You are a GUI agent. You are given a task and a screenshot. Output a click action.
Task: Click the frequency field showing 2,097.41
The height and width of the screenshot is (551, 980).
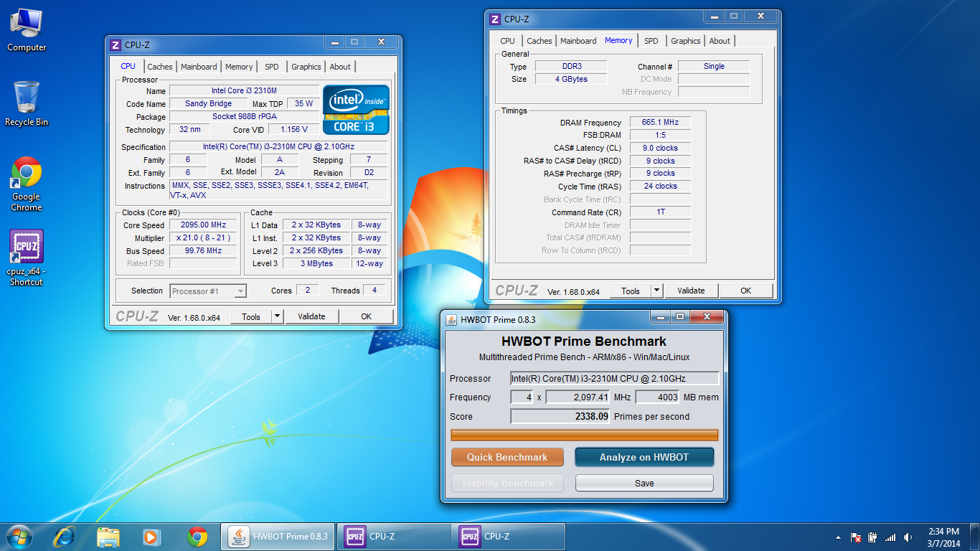click(578, 397)
